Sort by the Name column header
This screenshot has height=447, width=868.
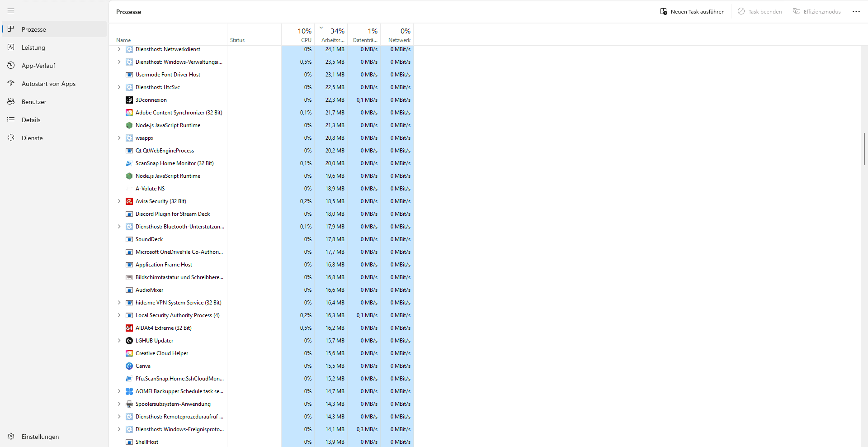(168, 35)
